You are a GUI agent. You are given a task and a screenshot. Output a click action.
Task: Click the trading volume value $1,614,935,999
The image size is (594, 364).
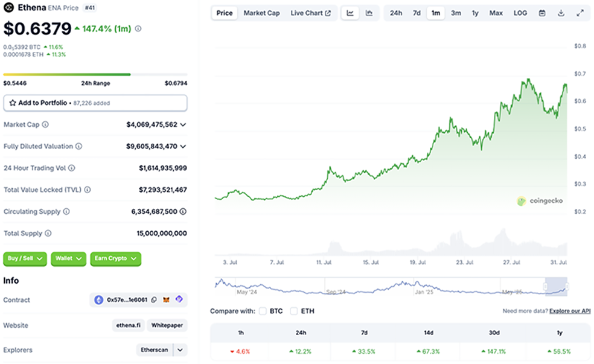[163, 168]
